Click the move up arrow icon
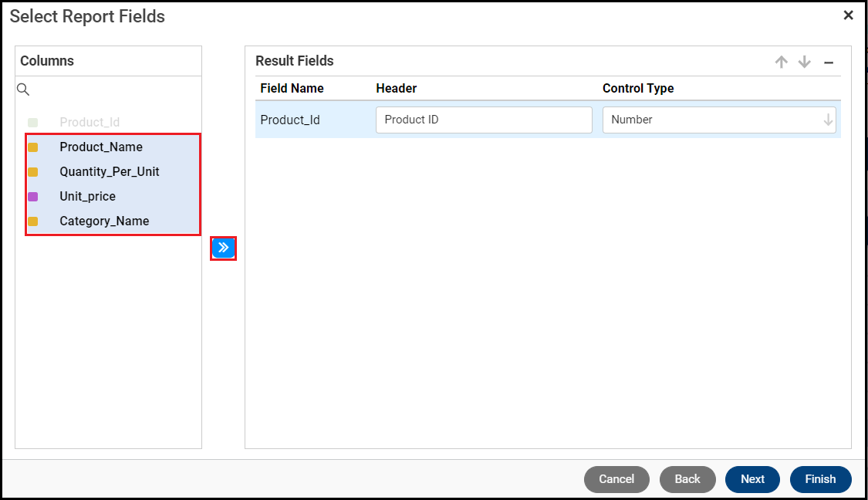Viewport: 868px width, 500px height. coord(782,62)
